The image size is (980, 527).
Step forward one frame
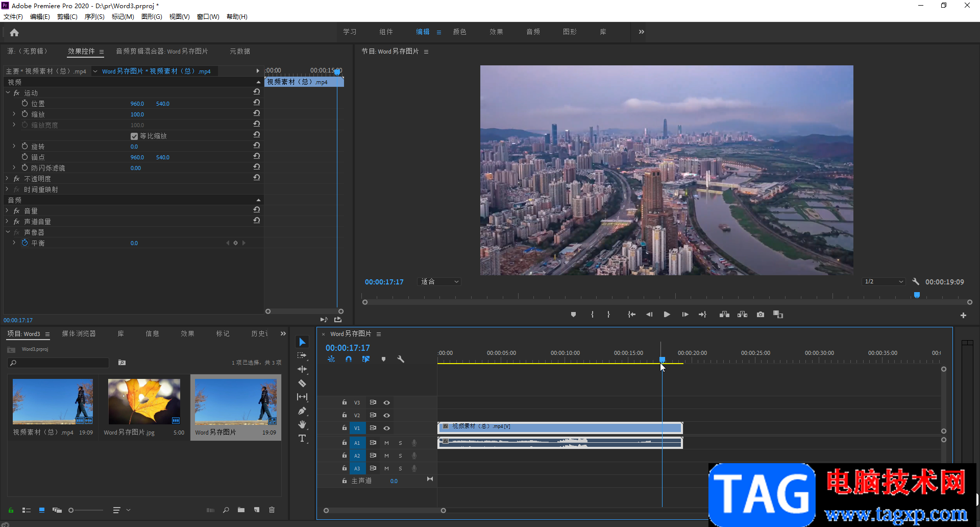(x=685, y=315)
